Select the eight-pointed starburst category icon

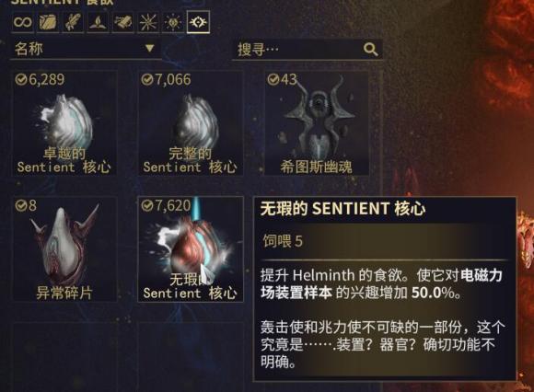(148, 22)
